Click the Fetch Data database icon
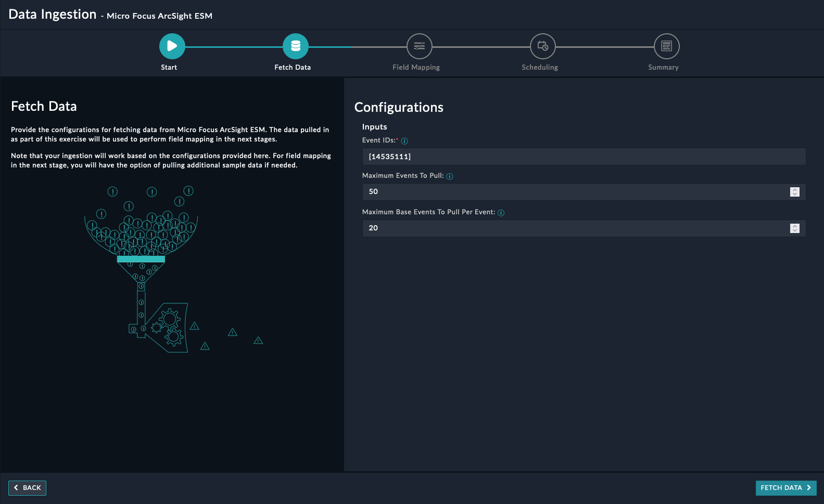The width and height of the screenshot is (824, 504). (295, 46)
